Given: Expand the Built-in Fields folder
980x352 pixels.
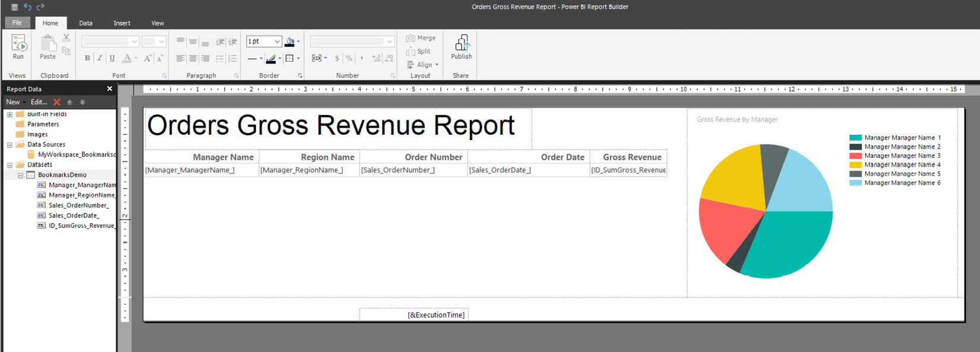Looking at the screenshot, I should click(x=10, y=115).
